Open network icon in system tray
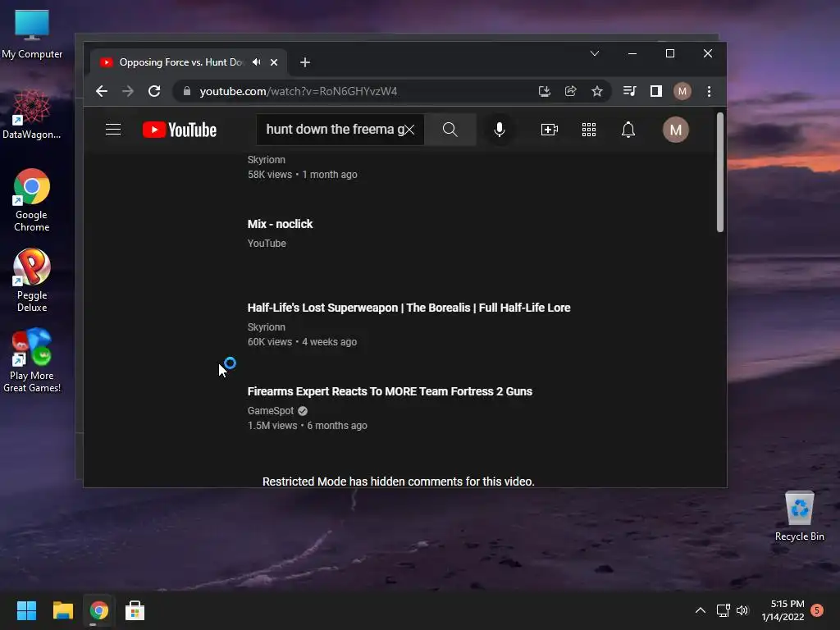This screenshot has width=840, height=630. (x=724, y=610)
